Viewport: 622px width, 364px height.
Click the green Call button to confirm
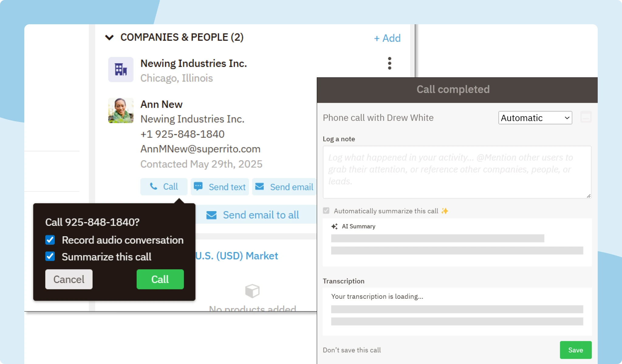tap(160, 279)
